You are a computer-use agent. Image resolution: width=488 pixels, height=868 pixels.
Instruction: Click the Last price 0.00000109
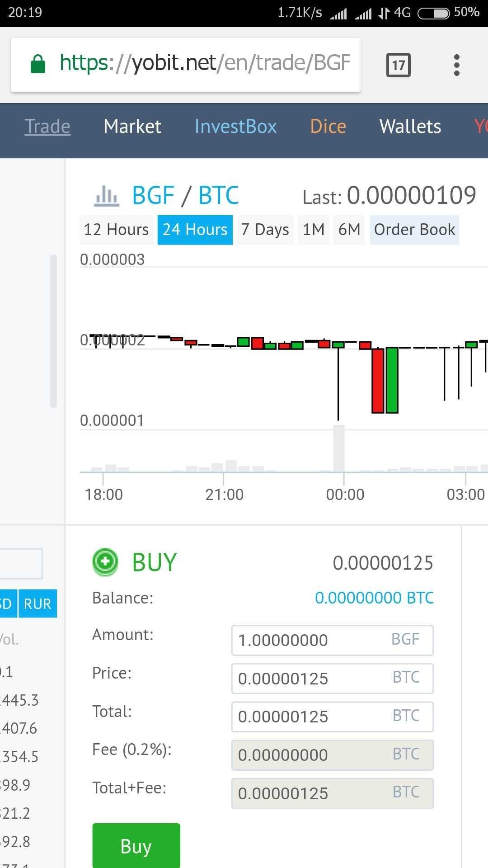pos(412,195)
